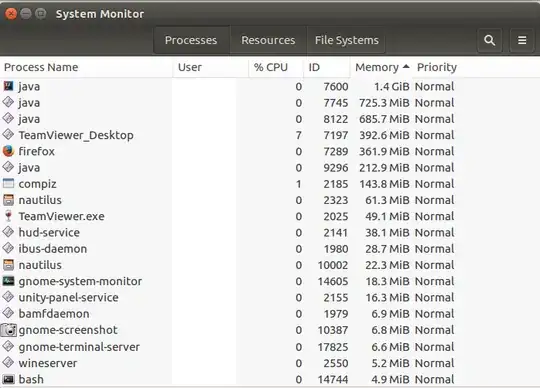Click the ibus-daemon process icon

(x=8, y=248)
